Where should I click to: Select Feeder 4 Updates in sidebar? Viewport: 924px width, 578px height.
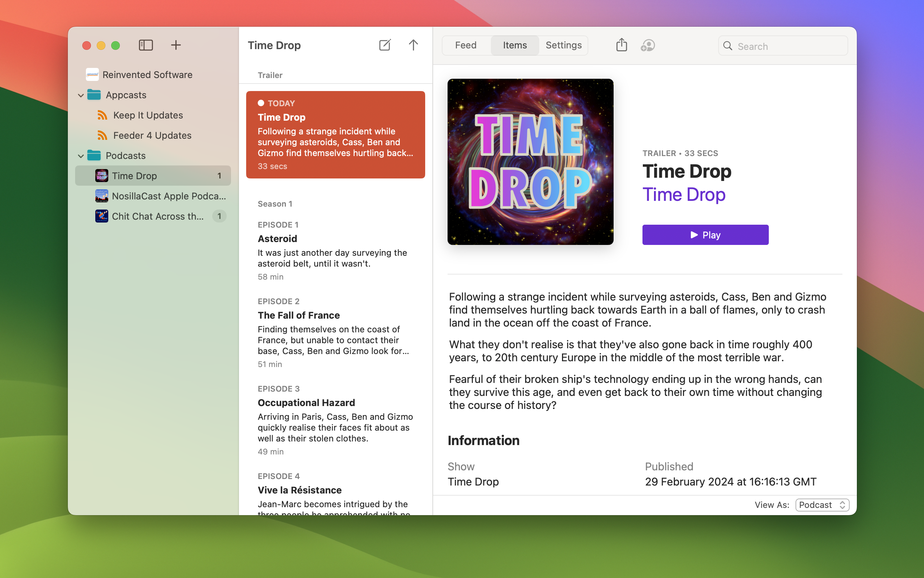coord(153,135)
